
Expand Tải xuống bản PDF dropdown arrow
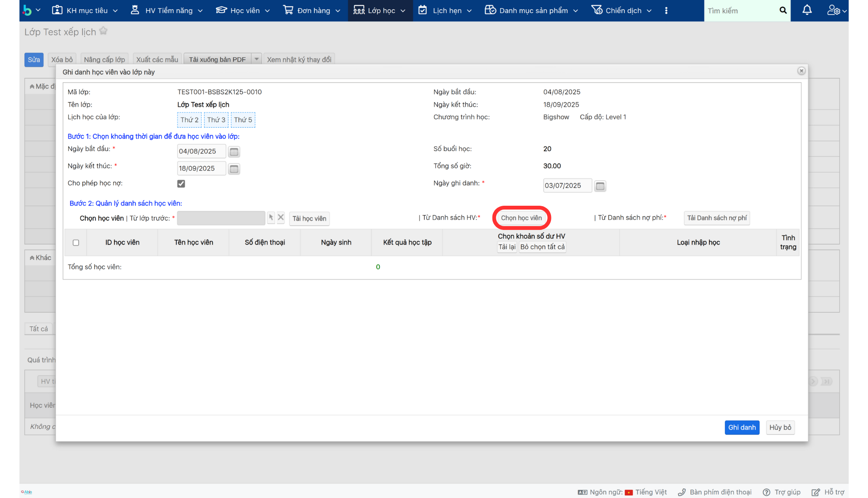tap(256, 59)
